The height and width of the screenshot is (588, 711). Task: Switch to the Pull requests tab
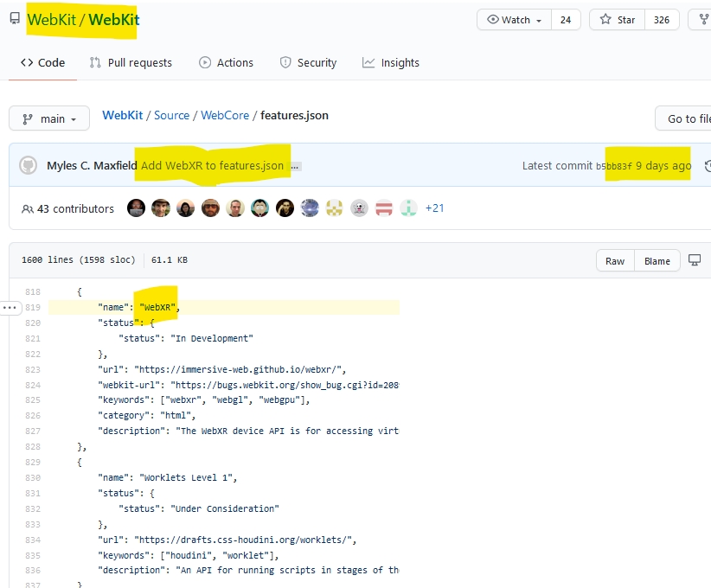130,62
